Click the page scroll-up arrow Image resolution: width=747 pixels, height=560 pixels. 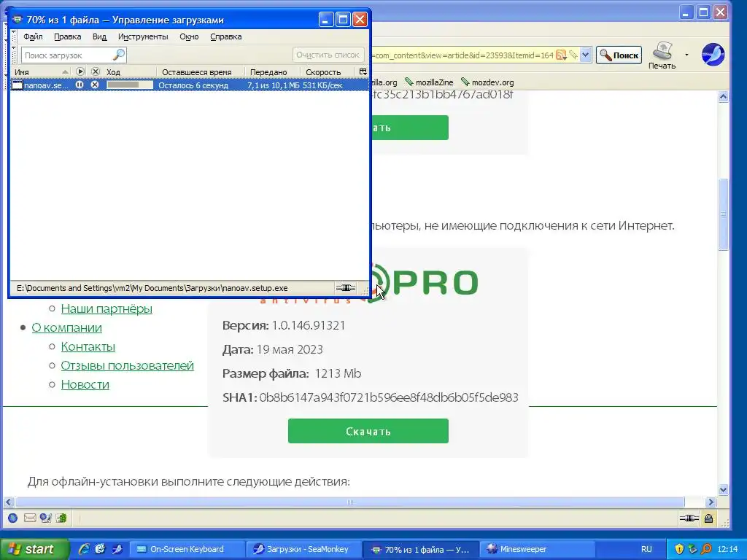723,97
